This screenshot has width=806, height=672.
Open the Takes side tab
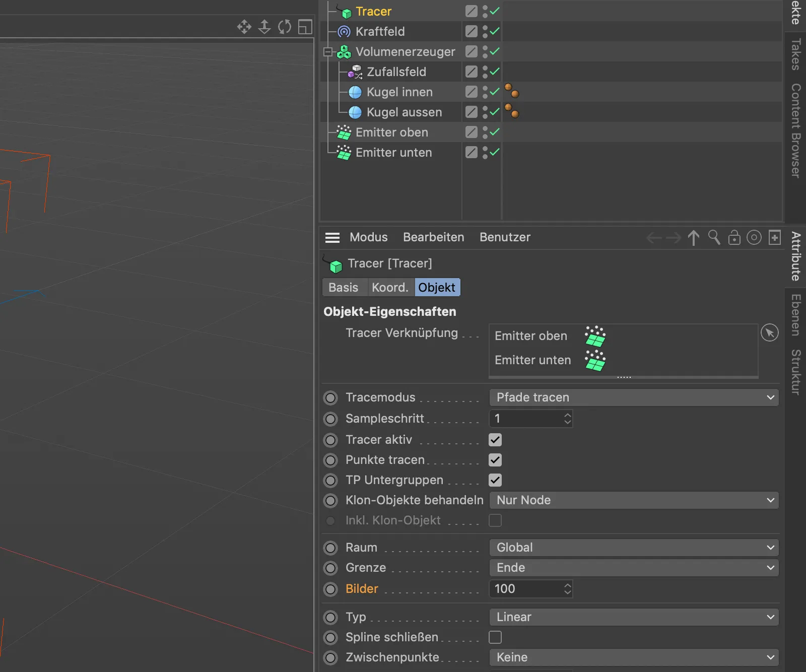click(796, 54)
